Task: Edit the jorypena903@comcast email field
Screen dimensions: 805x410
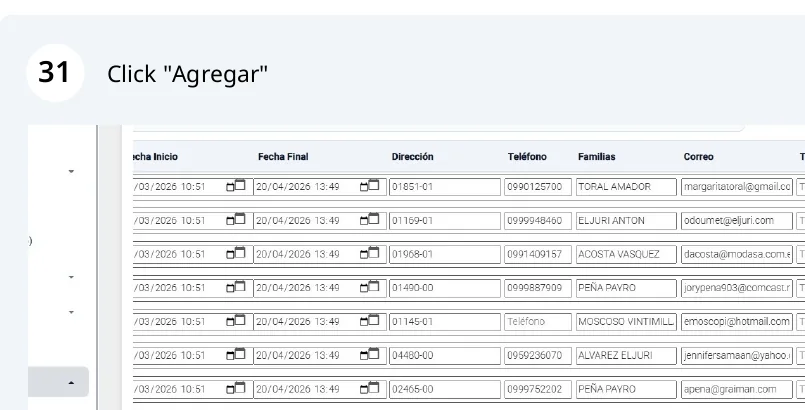Action: [x=737, y=288]
